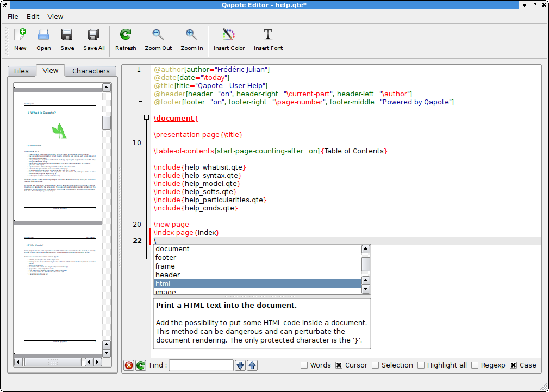Choose 'frame' from completion list
This screenshot has height=392, width=549.
click(257, 266)
